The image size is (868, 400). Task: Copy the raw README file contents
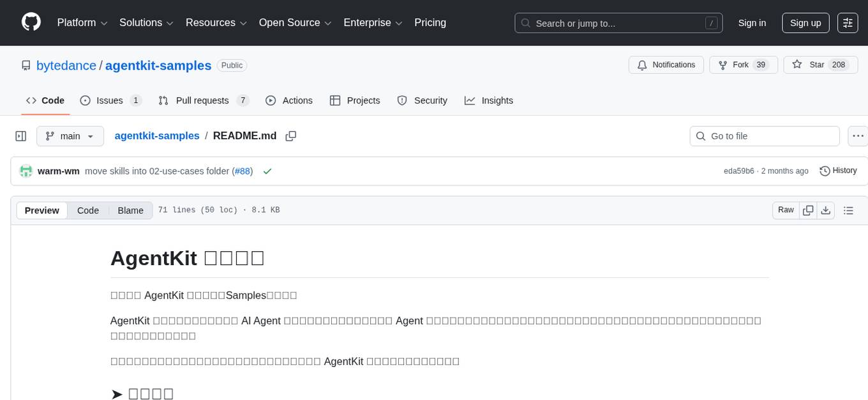point(808,210)
